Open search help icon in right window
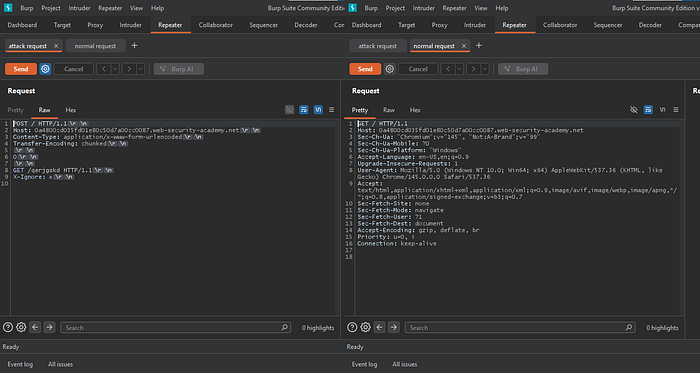Screen dimensions: 700x373 pyautogui.click(x=352, y=327)
